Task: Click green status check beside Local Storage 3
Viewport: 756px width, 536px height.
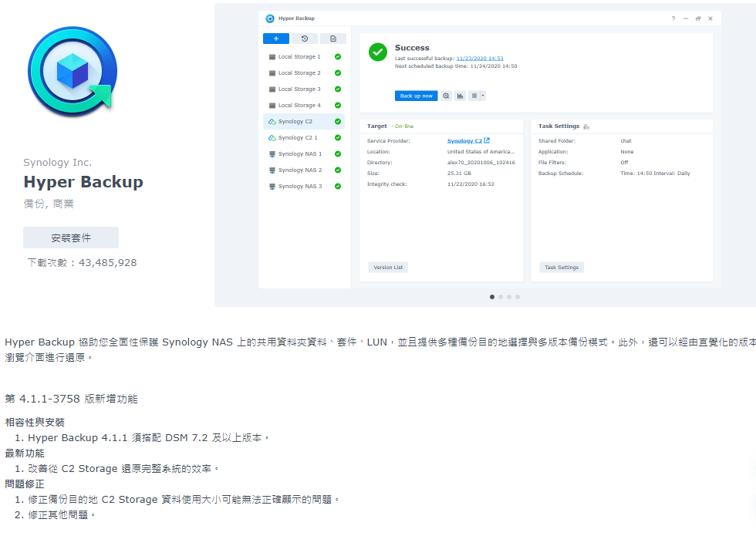Action: click(x=338, y=89)
